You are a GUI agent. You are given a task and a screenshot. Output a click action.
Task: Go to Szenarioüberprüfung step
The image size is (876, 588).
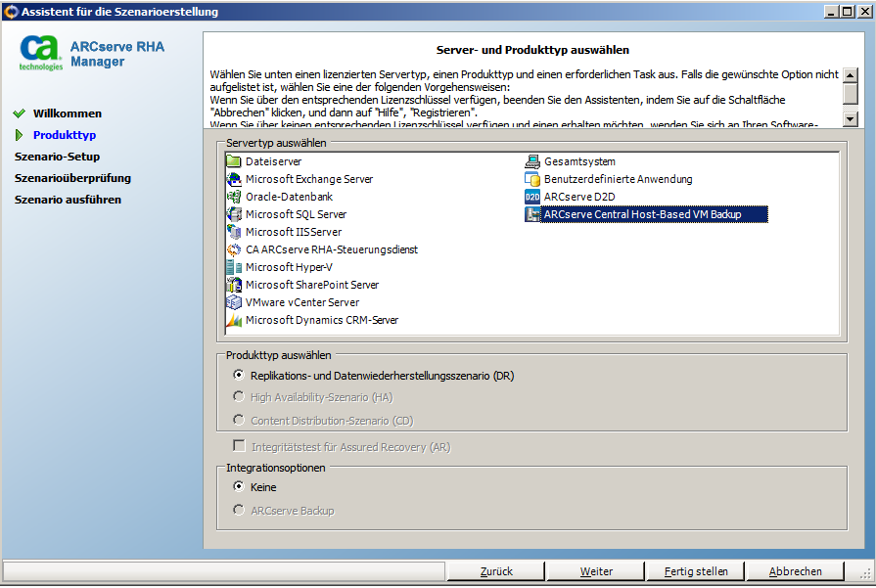(72, 178)
